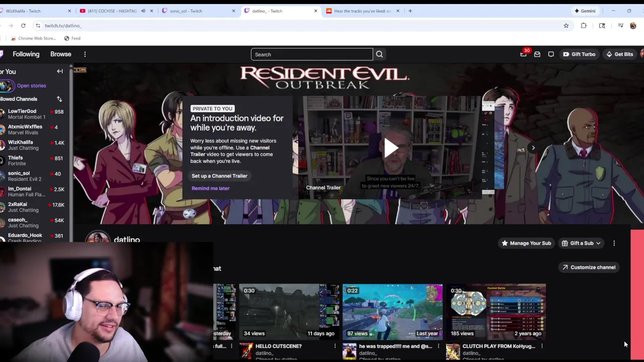Open channel options three-dot menu
Viewport: 644px width, 362px height.
coord(614,243)
